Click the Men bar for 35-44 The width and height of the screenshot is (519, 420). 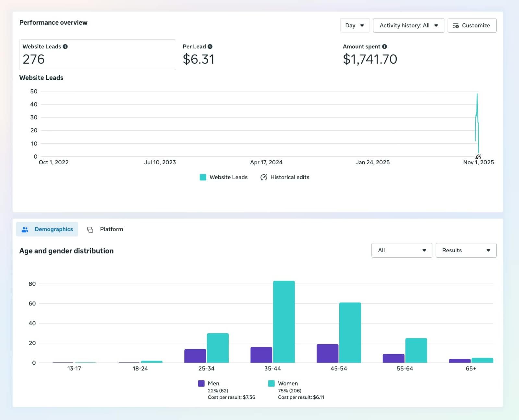(x=261, y=355)
